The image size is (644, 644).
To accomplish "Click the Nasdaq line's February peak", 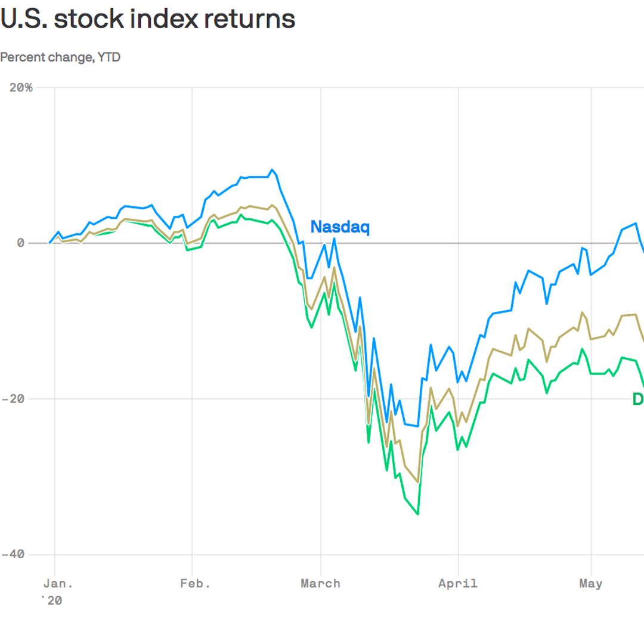I will pyautogui.click(x=273, y=170).
